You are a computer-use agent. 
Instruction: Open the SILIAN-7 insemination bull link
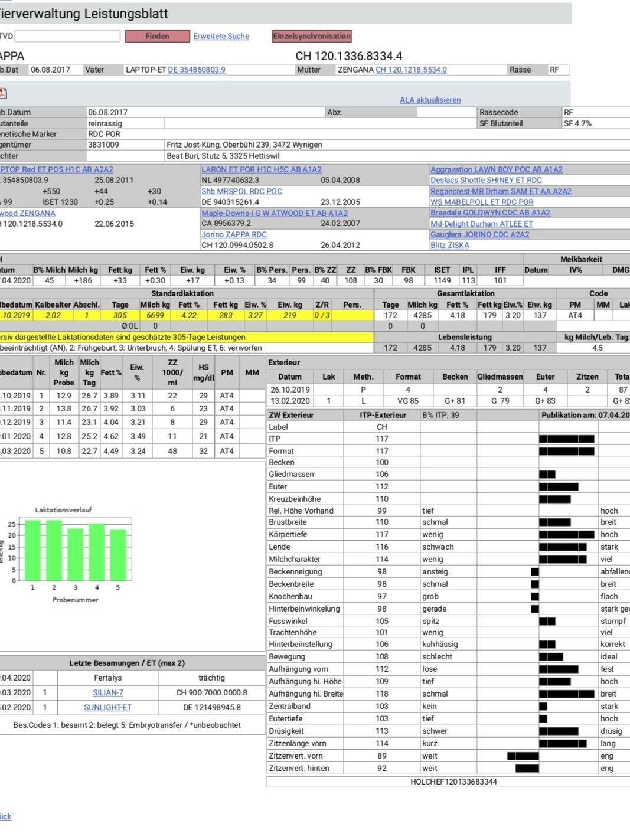tap(107, 693)
